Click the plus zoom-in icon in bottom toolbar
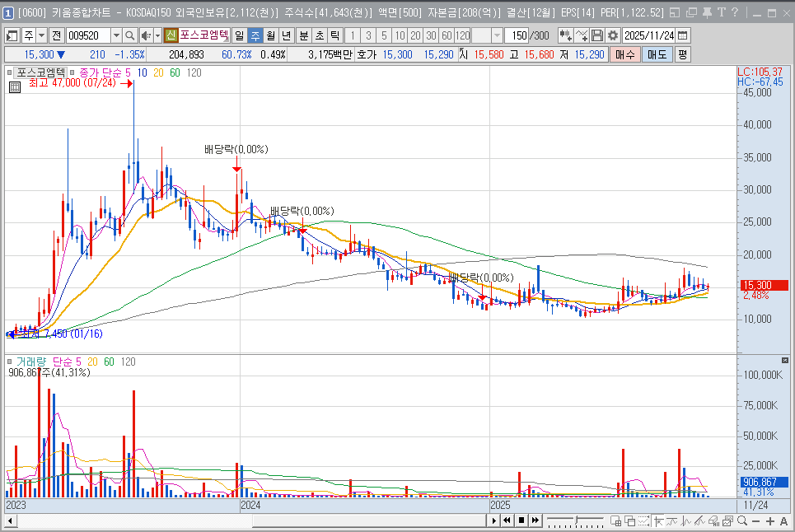This screenshot has height=532, width=795. pyautogui.click(x=770, y=520)
